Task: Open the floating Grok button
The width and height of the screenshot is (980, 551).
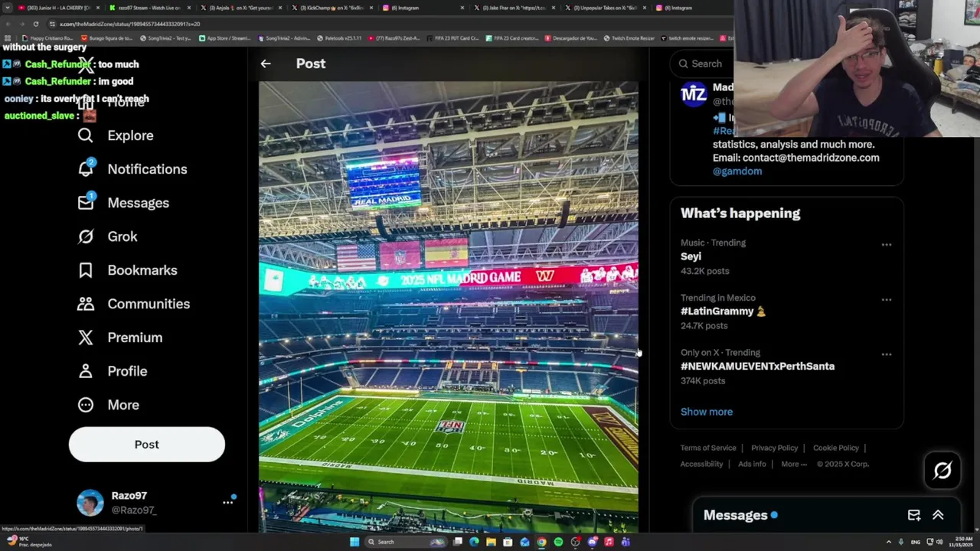Action: [942, 471]
